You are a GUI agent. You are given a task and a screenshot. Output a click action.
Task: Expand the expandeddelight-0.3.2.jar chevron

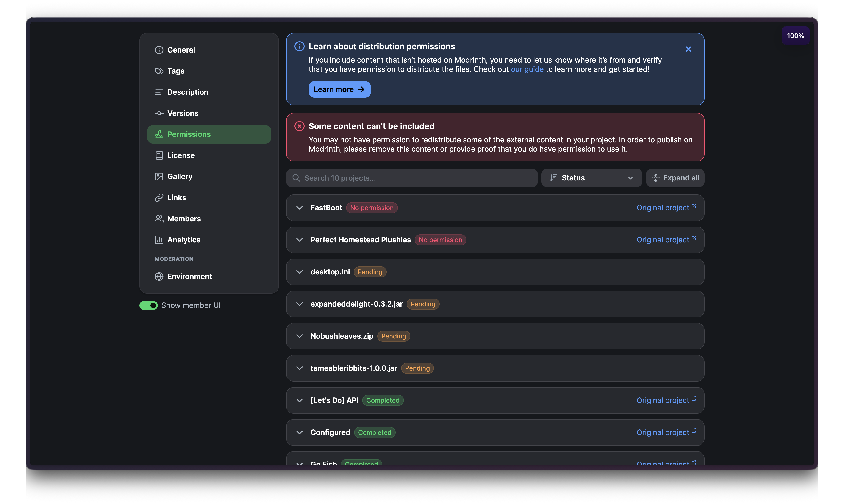click(x=299, y=304)
